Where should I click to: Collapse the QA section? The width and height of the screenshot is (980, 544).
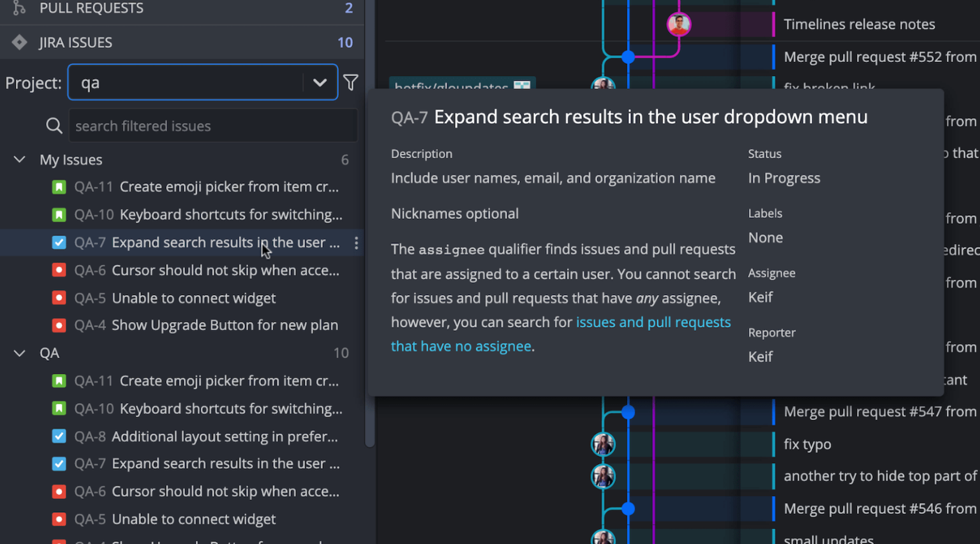(19, 352)
